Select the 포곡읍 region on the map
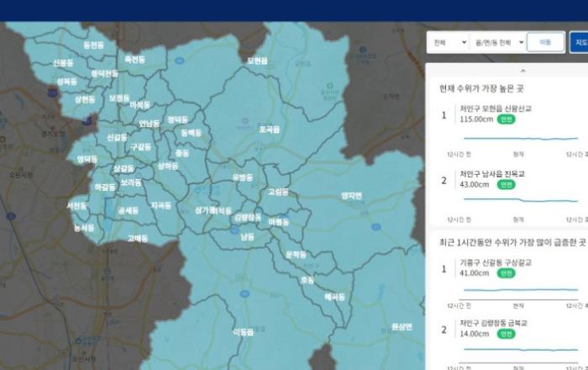588x370 pixels. coord(269,129)
